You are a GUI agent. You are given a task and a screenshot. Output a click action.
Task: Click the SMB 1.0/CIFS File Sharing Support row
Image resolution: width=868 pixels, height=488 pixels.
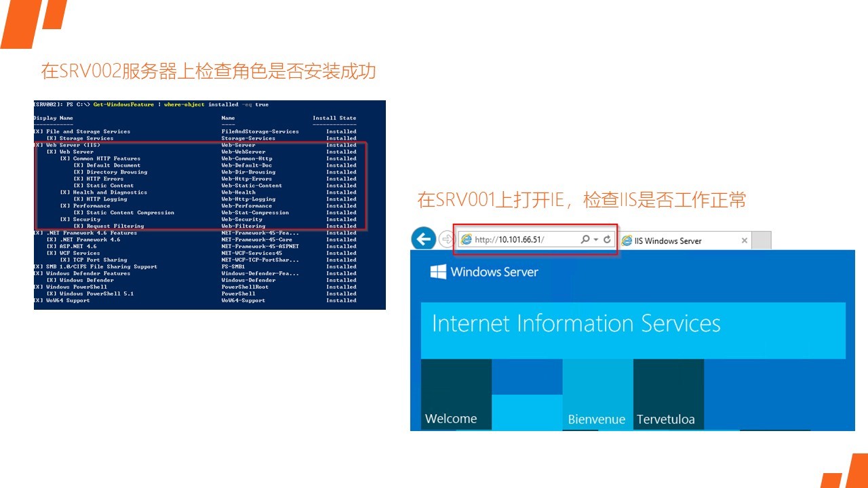pyautogui.click(x=195, y=267)
